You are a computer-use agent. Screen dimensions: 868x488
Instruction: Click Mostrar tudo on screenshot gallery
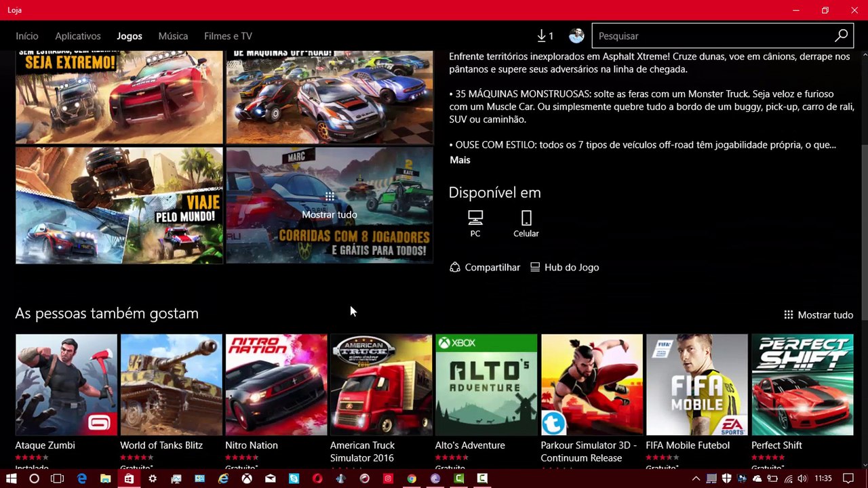(330, 205)
